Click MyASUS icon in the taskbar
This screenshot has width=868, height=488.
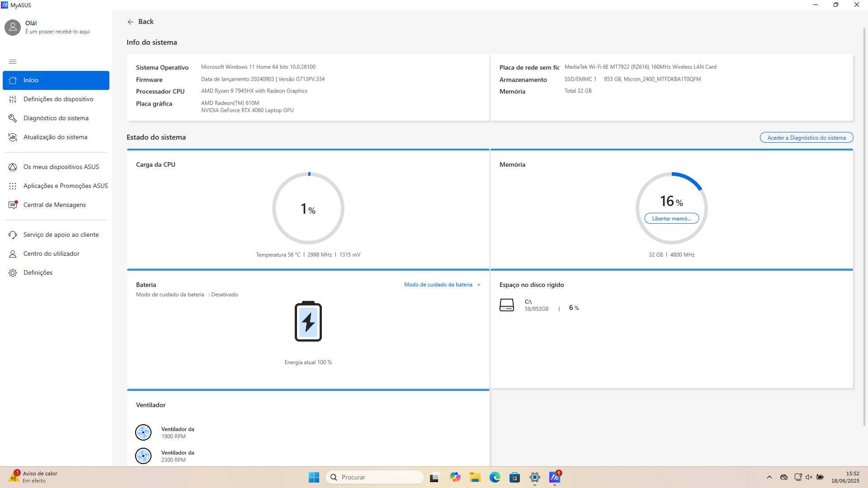(x=554, y=477)
